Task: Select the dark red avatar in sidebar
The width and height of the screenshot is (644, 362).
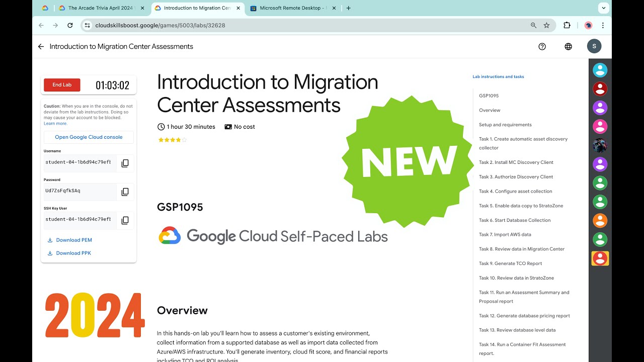Action: pos(600,89)
